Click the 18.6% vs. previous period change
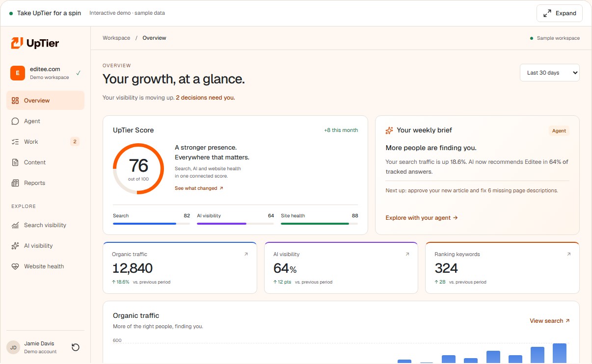 141,282
